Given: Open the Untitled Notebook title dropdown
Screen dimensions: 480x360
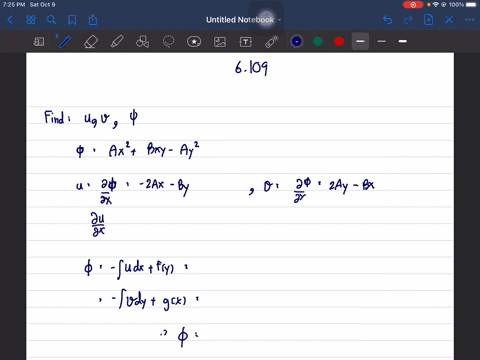Looking at the screenshot, I should pyautogui.click(x=243, y=20).
